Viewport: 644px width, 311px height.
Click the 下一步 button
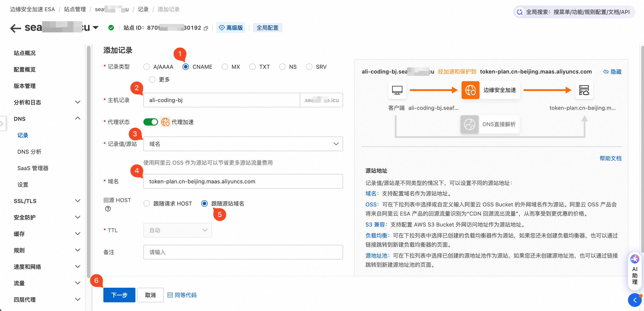pyautogui.click(x=119, y=295)
